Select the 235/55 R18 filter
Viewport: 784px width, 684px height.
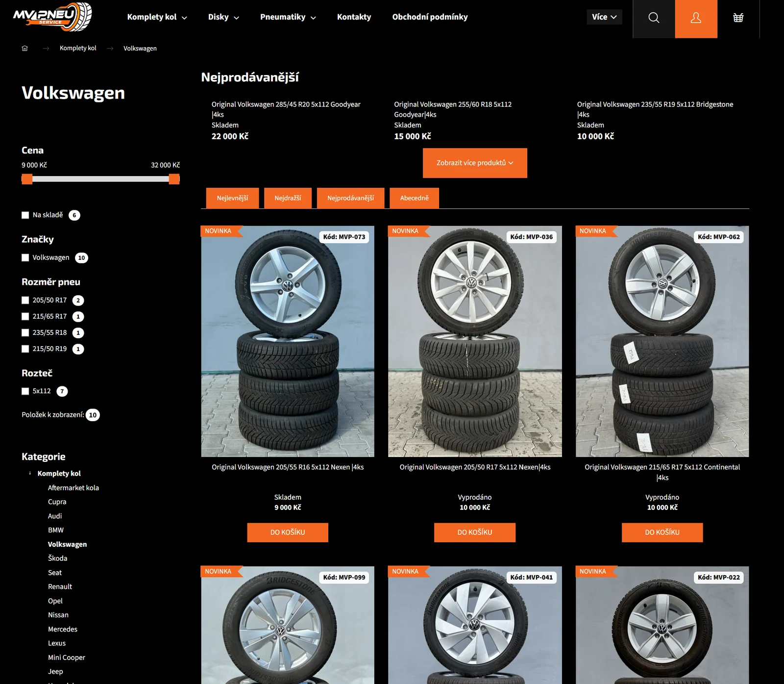click(25, 333)
